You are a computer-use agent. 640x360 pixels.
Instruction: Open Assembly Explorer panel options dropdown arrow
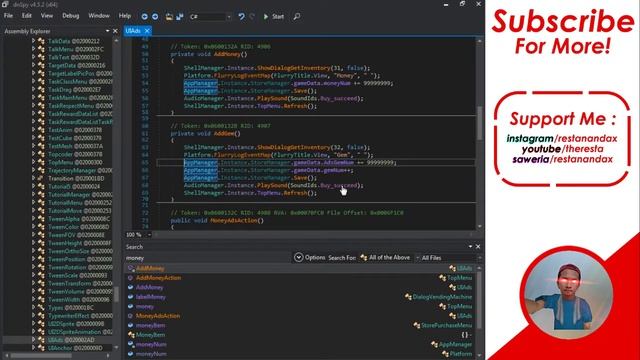point(107,31)
